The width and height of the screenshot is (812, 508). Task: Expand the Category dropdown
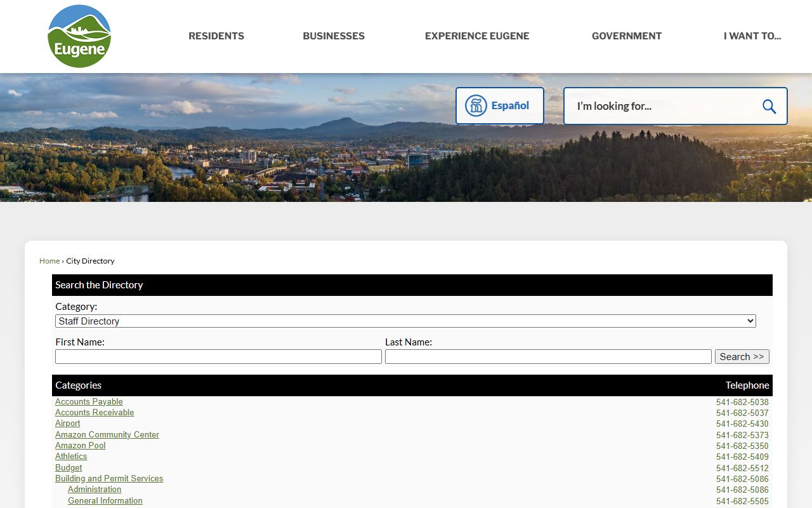click(405, 321)
